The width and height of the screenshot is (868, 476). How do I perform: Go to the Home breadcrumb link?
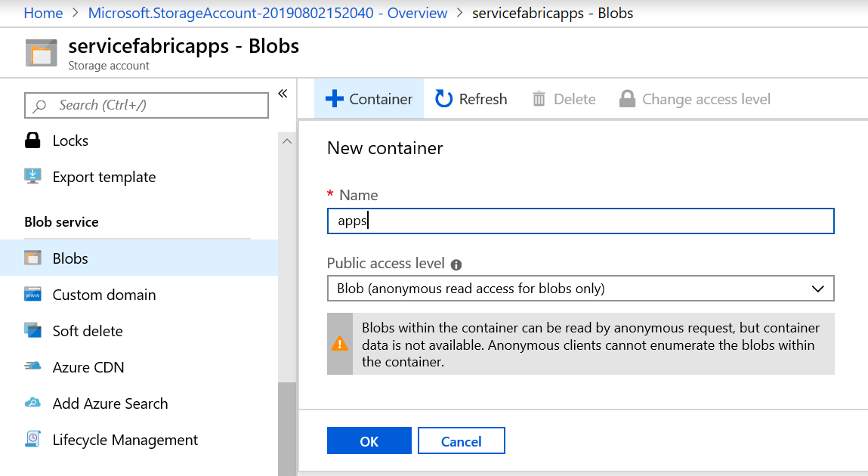43,13
